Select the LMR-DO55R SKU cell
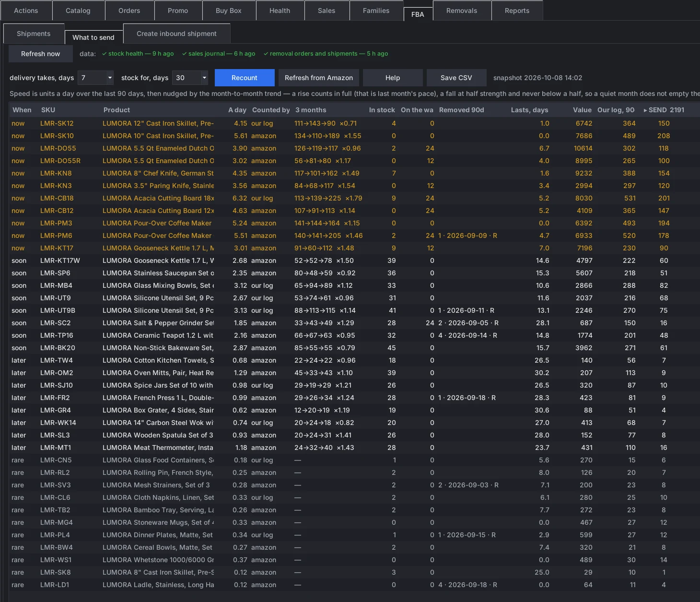Image resolution: width=700 pixels, height=602 pixels. pyautogui.click(x=60, y=161)
